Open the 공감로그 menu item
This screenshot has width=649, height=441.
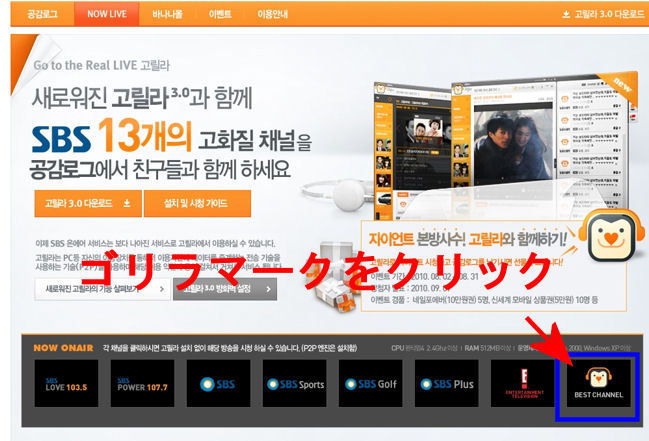[x=42, y=14]
